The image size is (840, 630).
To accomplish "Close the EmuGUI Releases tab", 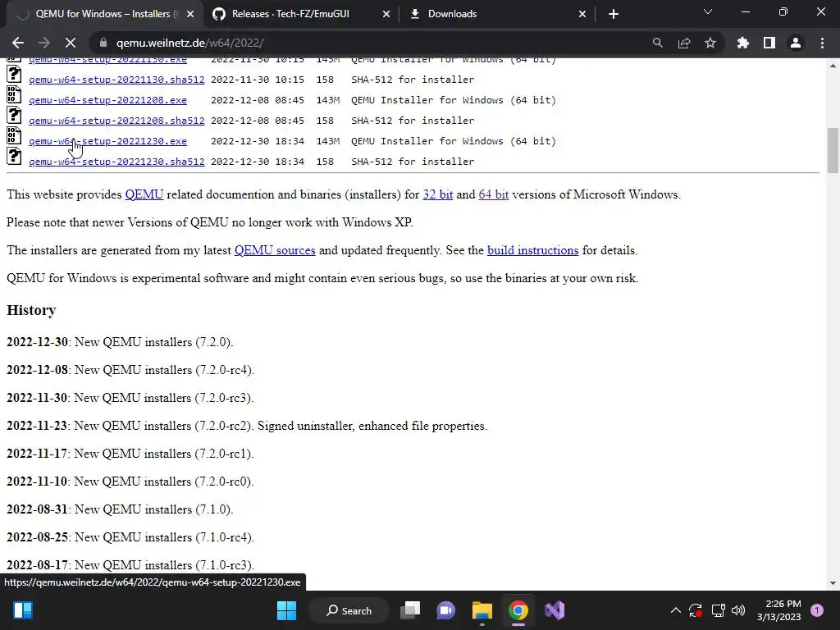I will (386, 14).
